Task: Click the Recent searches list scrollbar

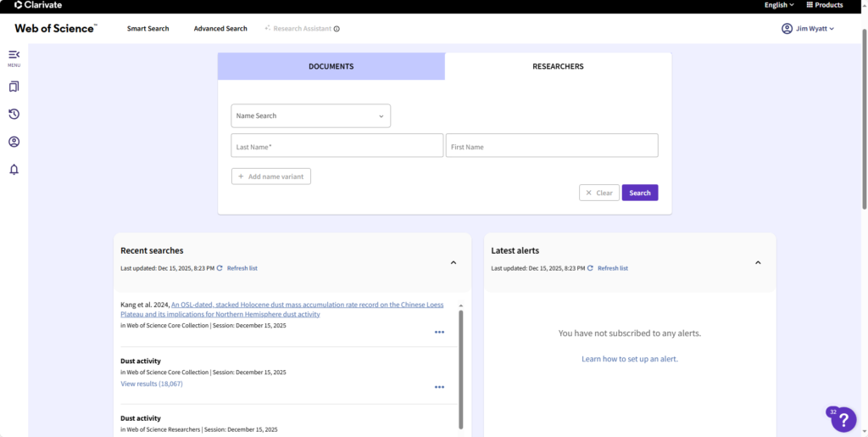Action: pos(460,365)
